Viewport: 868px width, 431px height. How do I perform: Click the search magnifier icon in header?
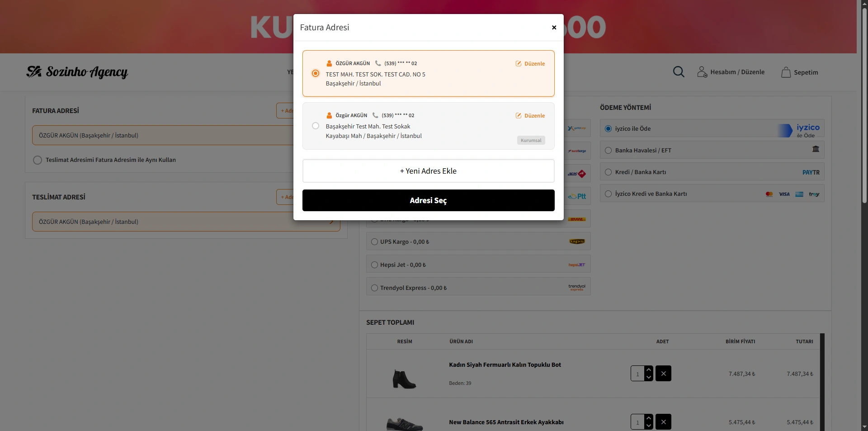pos(678,72)
